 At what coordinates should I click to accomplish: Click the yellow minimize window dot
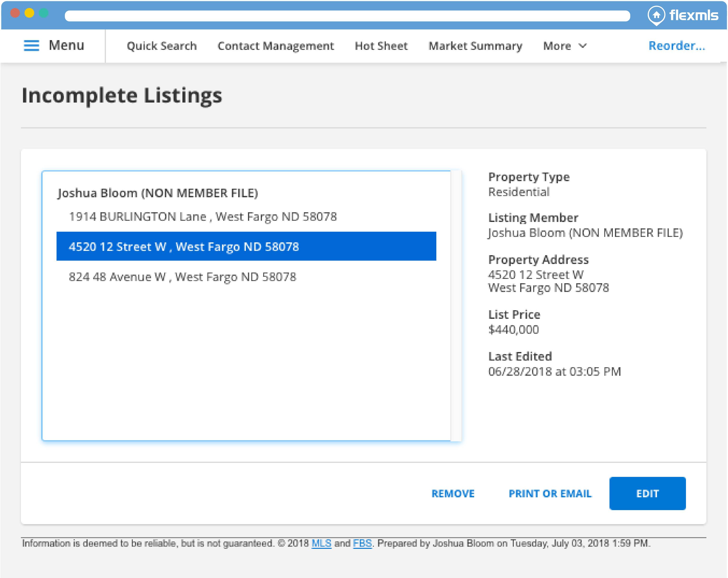click(x=29, y=13)
